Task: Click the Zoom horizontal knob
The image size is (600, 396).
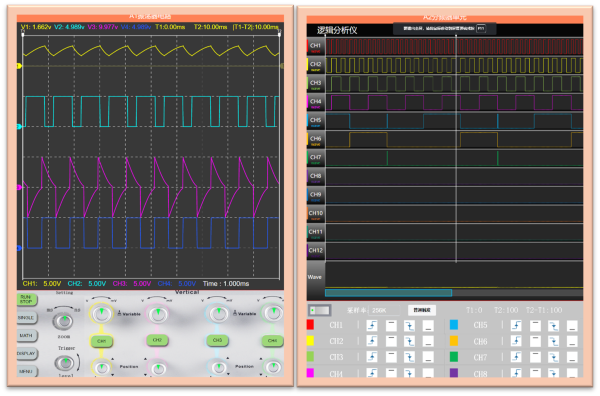Action: tap(64, 321)
